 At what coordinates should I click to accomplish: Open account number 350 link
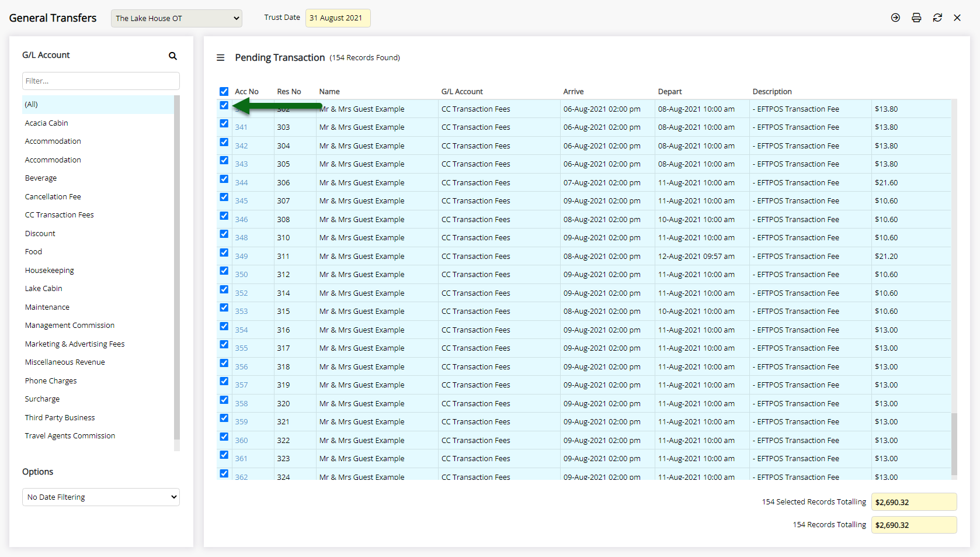pos(241,275)
